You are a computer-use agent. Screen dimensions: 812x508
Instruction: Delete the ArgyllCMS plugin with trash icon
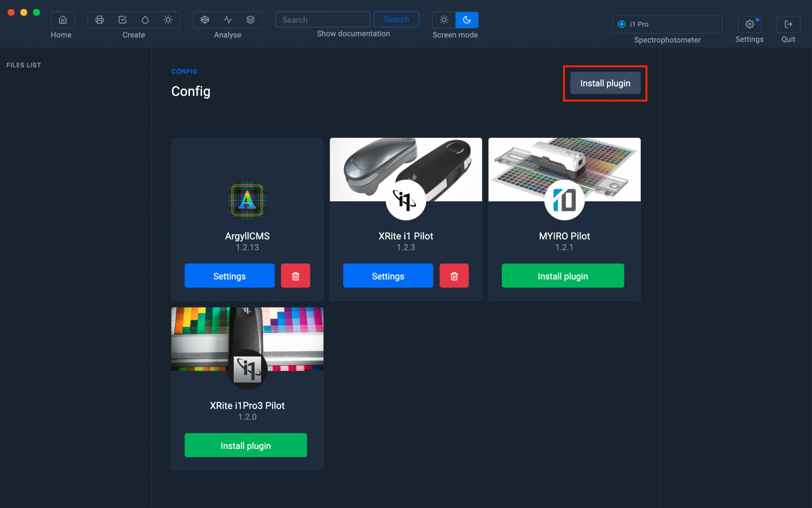coord(296,276)
